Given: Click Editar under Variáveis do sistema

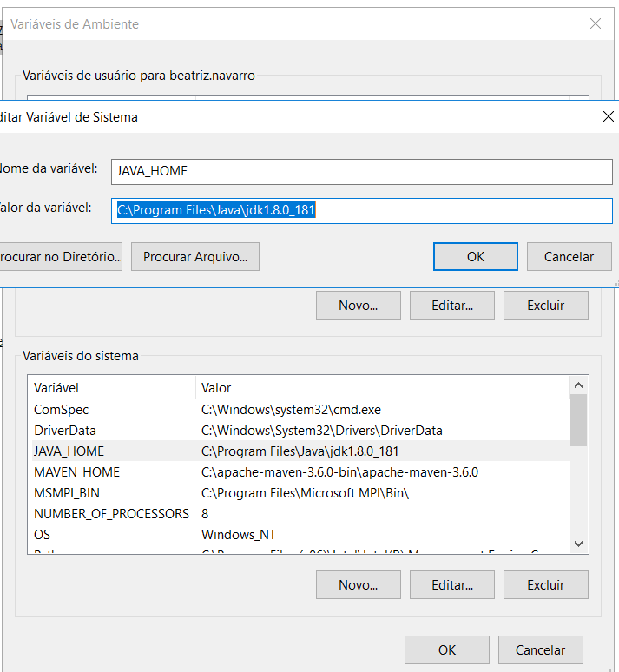Looking at the screenshot, I should [452, 585].
